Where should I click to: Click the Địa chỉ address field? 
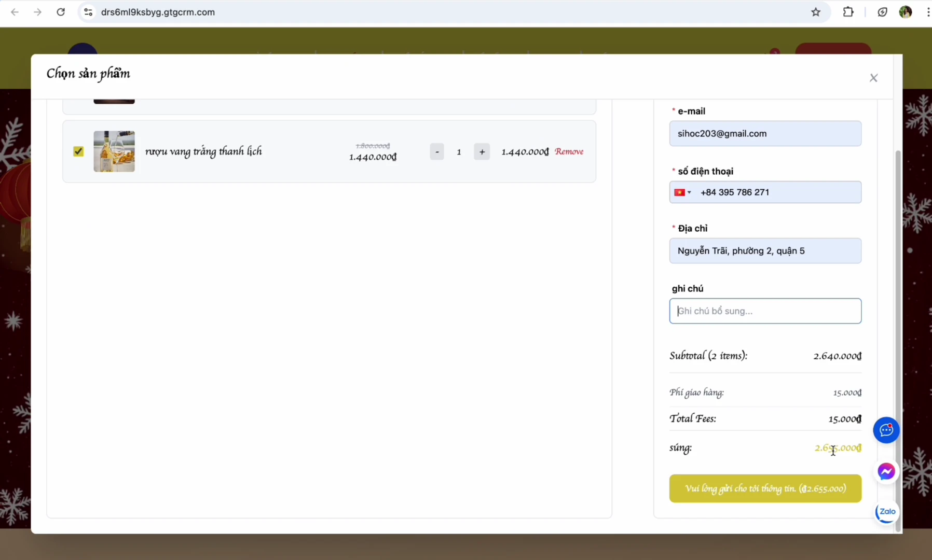[765, 251]
